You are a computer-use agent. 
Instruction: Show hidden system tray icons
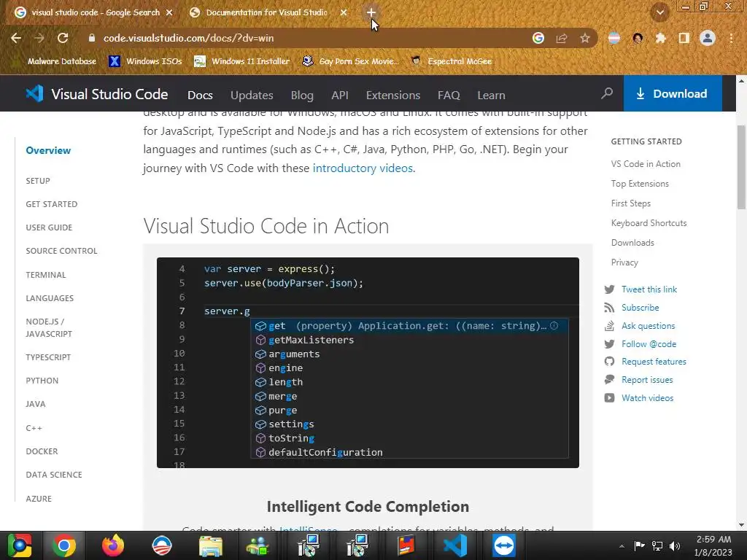622,545
